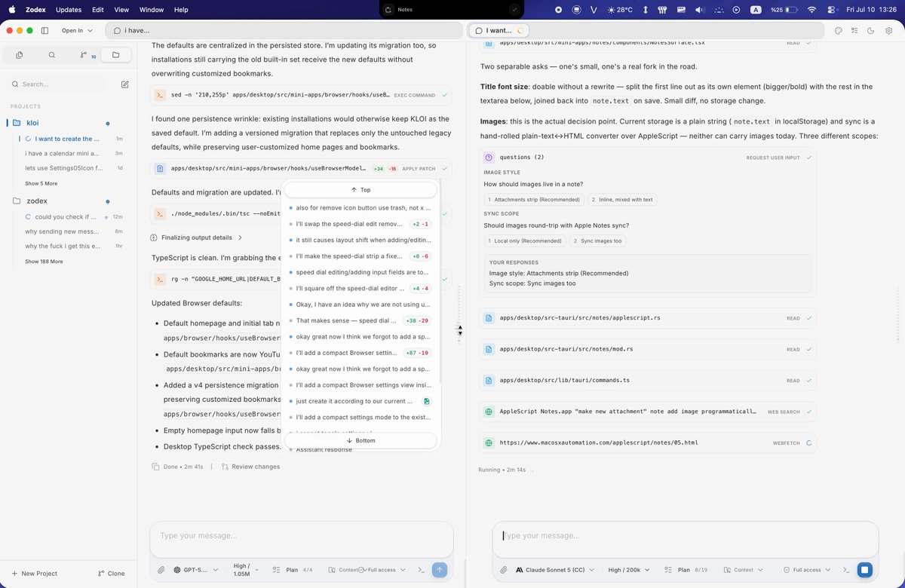This screenshot has width=905, height=588.
Task: Open the Window menu in the menu bar
Action: 152,10
